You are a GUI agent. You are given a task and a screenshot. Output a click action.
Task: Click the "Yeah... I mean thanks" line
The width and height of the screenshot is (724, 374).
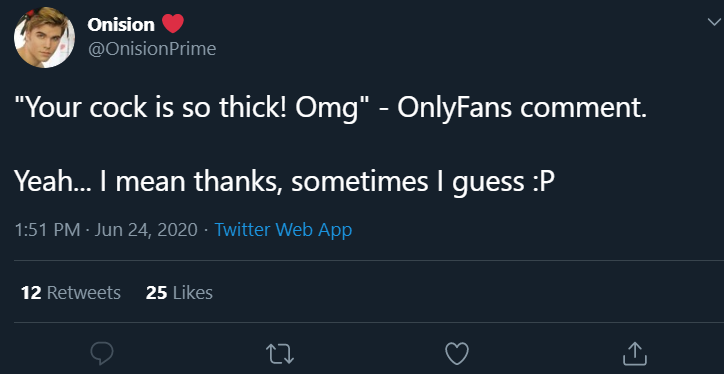coord(284,181)
